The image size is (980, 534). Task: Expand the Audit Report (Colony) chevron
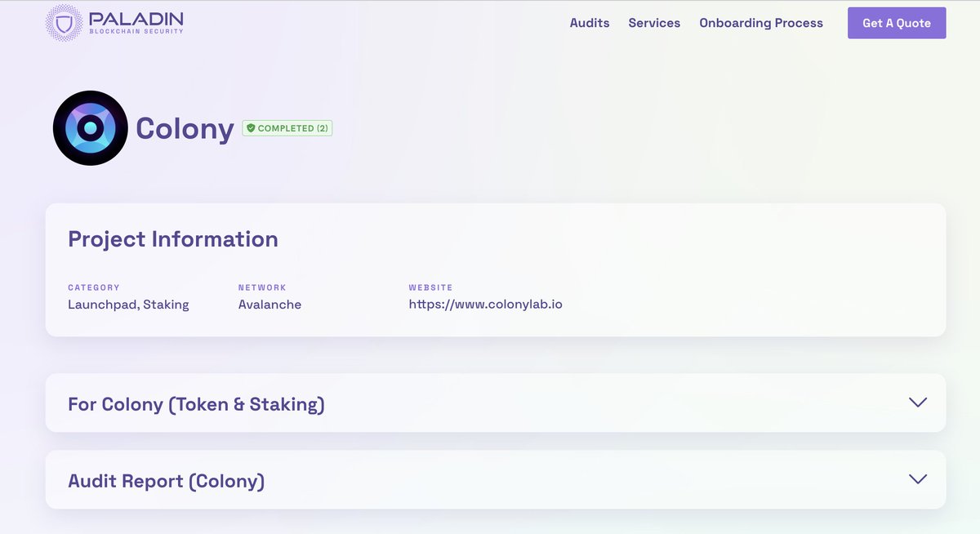(918, 479)
